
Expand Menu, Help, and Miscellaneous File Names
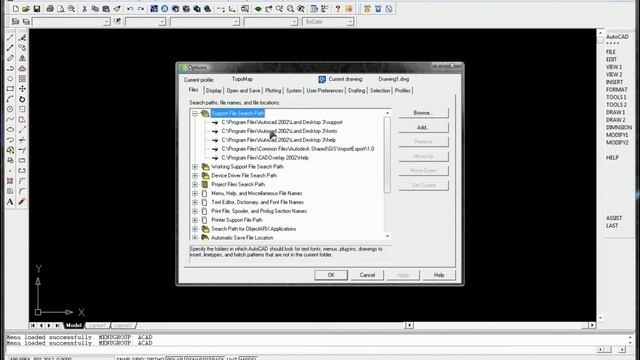click(x=195, y=193)
